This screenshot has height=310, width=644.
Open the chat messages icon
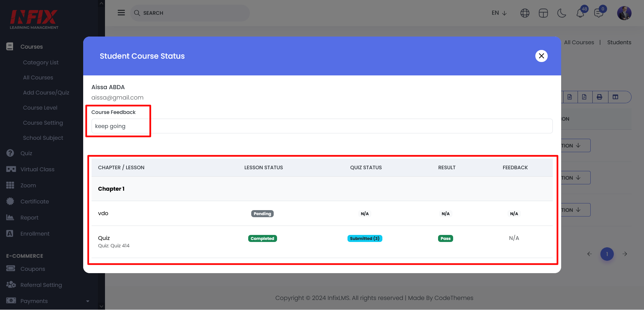click(598, 13)
